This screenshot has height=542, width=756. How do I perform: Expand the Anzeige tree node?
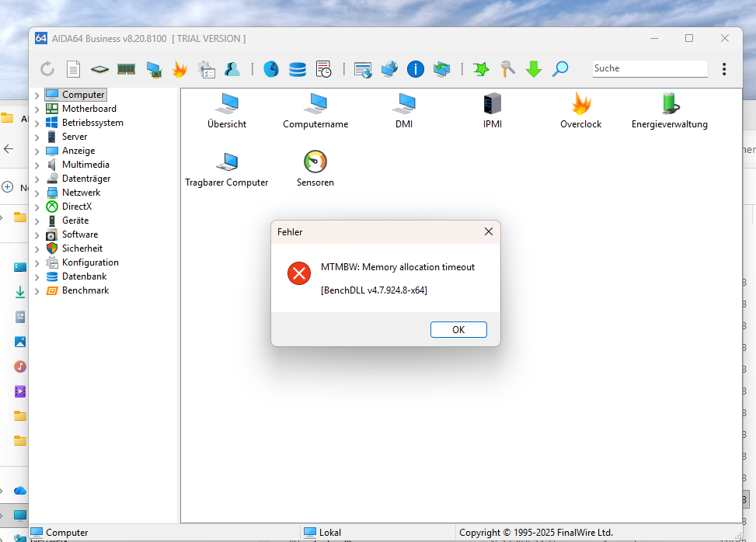pyautogui.click(x=37, y=151)
